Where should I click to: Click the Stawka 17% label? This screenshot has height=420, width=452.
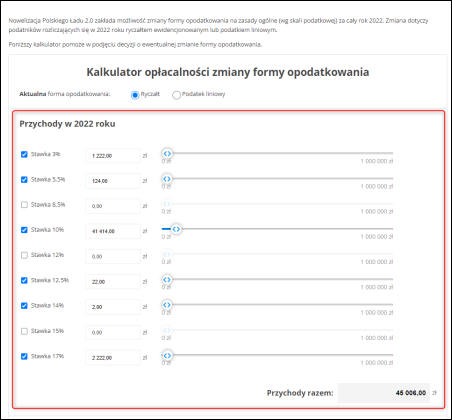[47, 356]
